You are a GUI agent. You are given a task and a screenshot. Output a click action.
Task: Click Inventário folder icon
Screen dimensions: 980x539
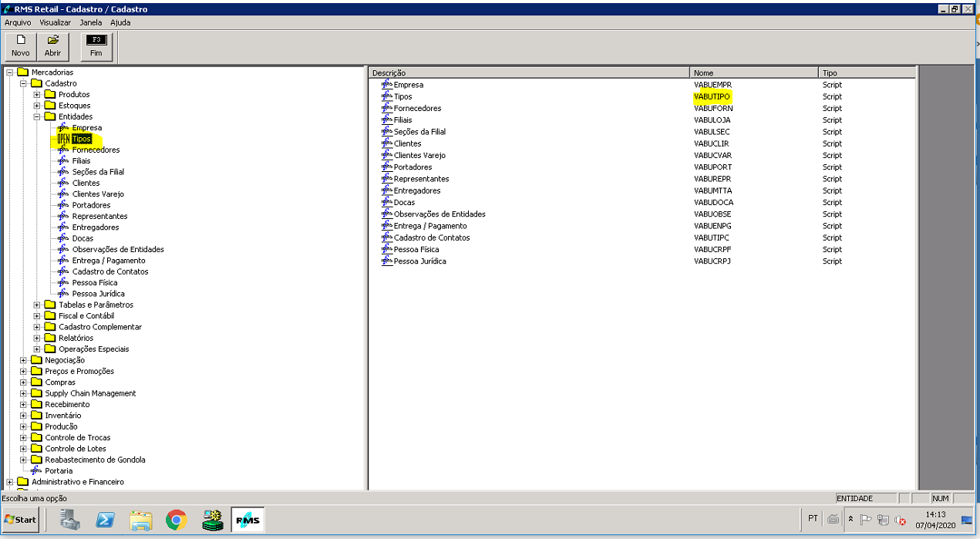tap(36, 416)
